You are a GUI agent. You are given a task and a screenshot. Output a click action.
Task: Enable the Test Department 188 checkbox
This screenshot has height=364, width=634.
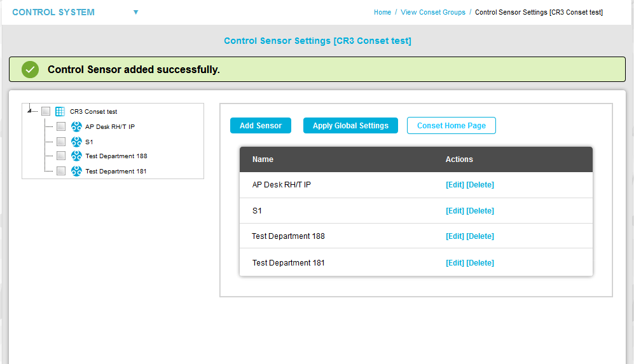61,156
